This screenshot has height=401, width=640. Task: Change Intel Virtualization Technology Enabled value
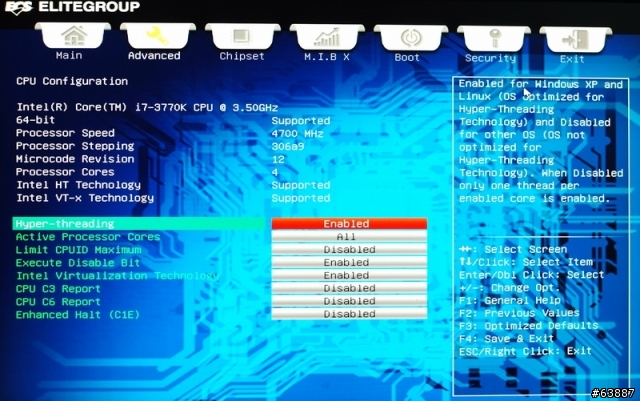349,275
